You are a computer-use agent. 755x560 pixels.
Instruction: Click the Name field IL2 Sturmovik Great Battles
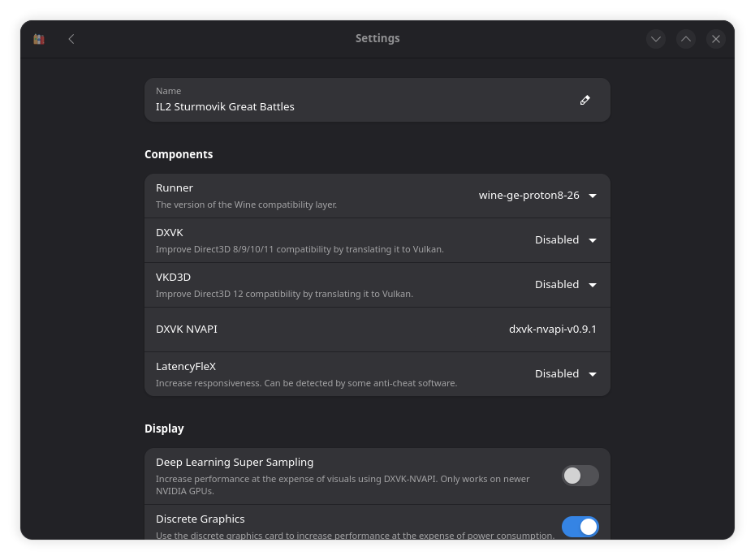377,100
